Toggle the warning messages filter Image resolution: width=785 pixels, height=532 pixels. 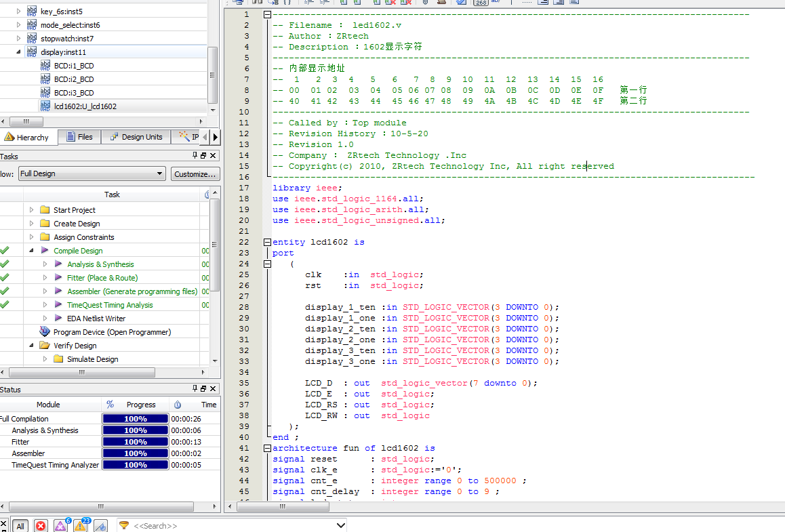point(81,525)
